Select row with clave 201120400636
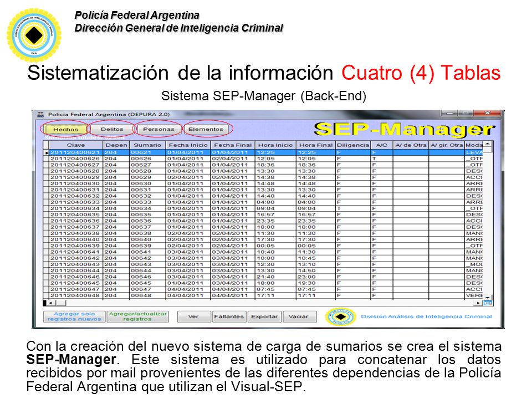532x399 pixels. pyautogui.click(x=263, y=221)
